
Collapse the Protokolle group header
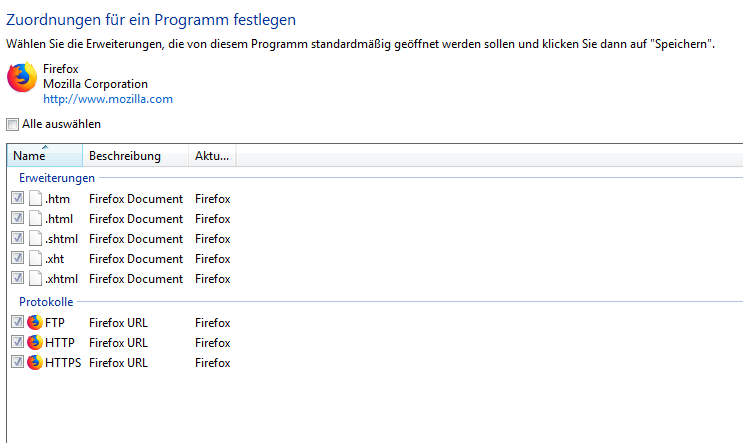[46, 302]
